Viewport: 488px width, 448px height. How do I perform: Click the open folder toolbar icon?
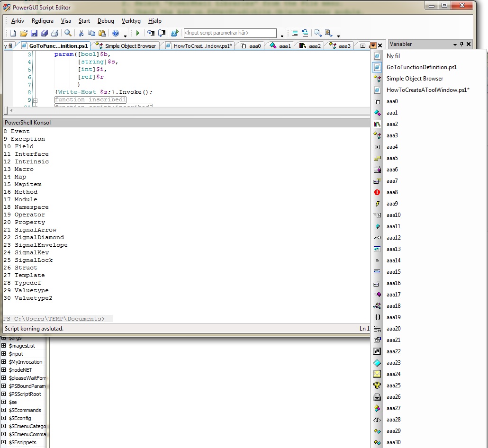point(23,33)
